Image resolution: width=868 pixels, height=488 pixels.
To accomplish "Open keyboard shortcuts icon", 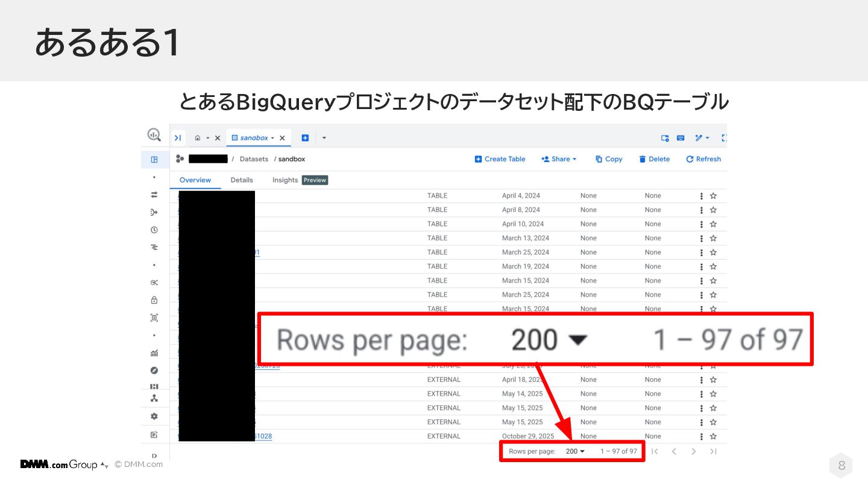I will (681, 138).
